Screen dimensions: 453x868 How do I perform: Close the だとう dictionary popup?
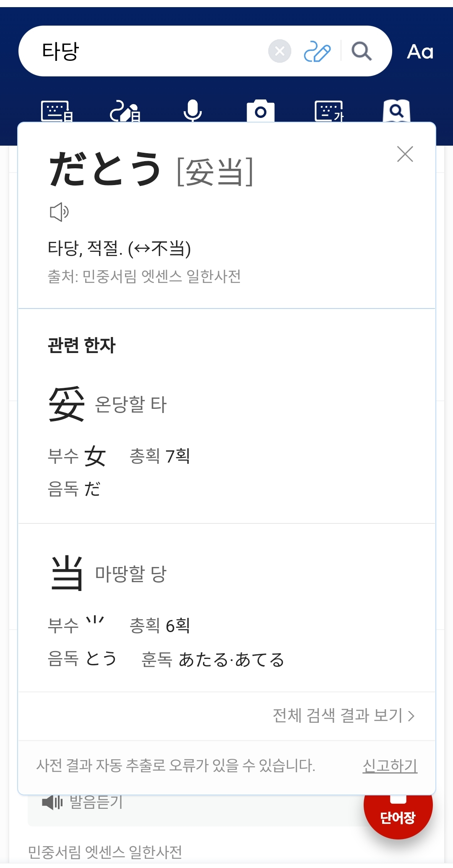pyautogui.click(x=405, y=154)
